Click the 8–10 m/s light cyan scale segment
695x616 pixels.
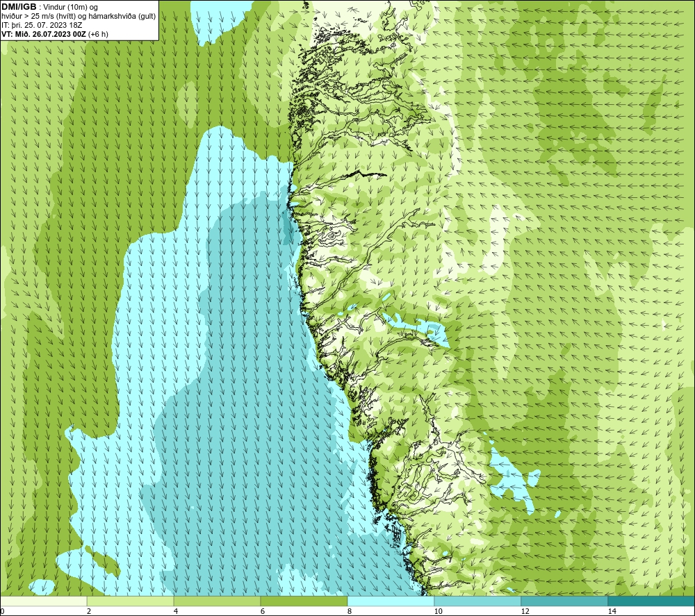[x=391, y=601]
